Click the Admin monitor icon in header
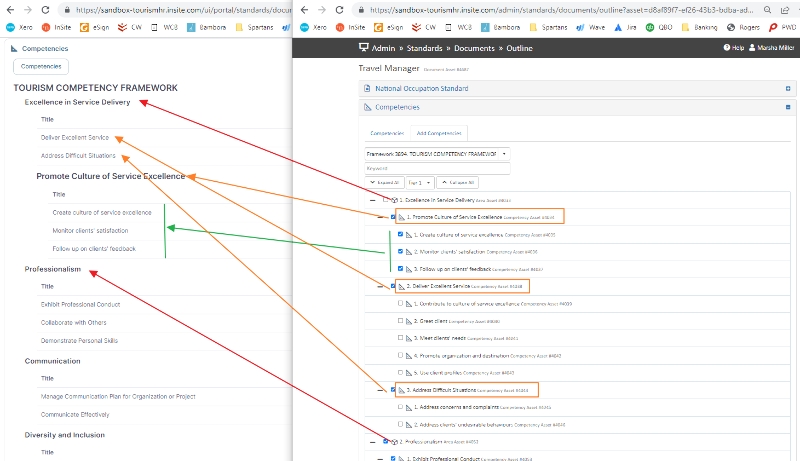The width and height of the screenshot is (800, 461). [x=363, y=48]
